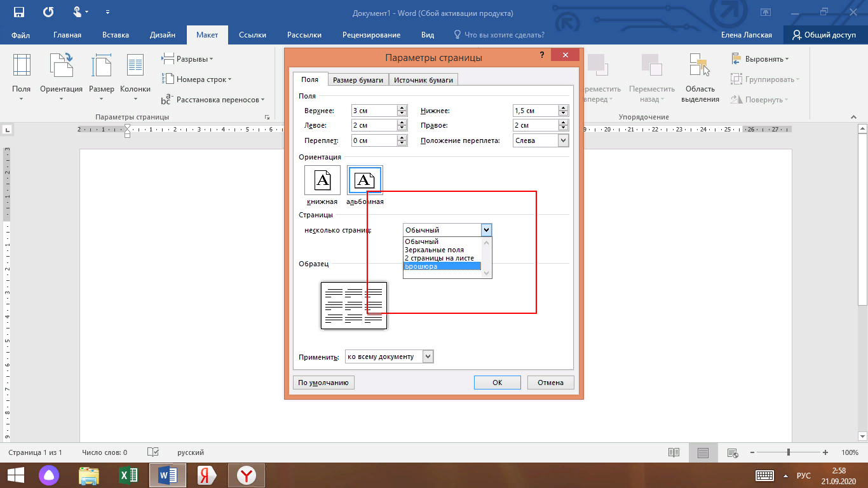
Task: Open Файл menu
Action: click(20, 35)
